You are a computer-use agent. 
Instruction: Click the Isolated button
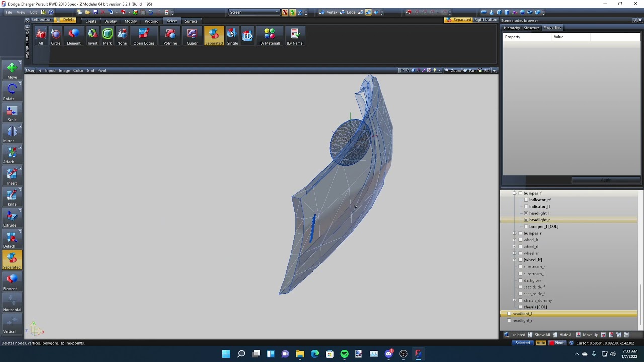click(515, 335)
